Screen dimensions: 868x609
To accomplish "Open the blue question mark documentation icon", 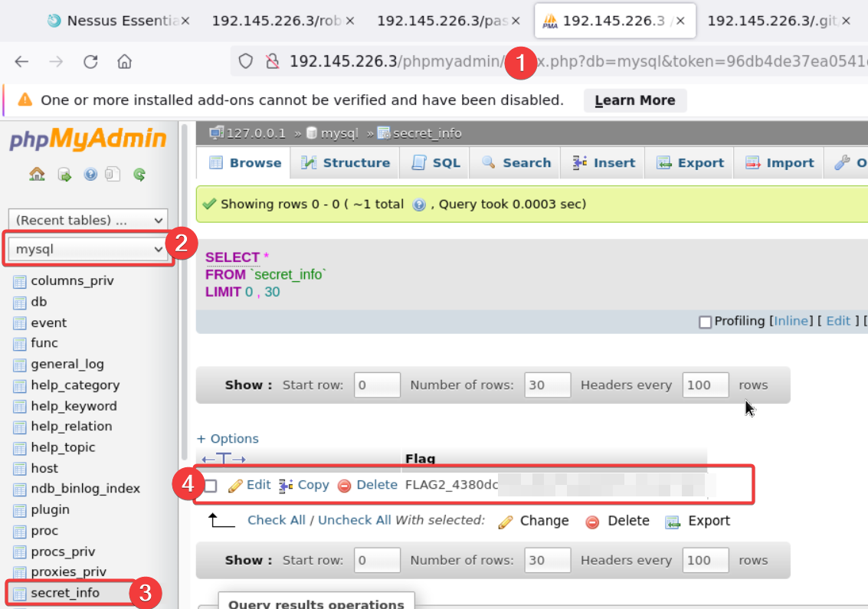I will pos(90,175).
